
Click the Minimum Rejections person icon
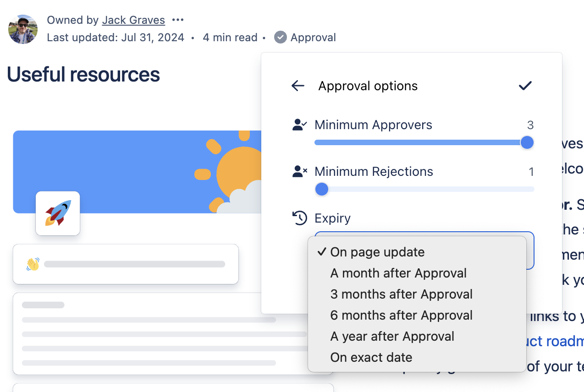coord(299,172)
